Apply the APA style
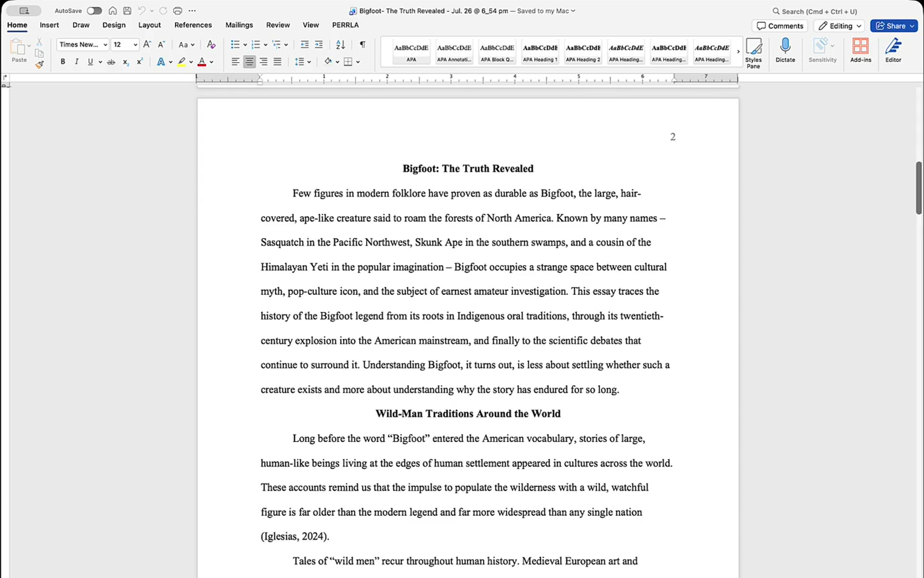Screen dimensions: 924x578 (411, 52)
